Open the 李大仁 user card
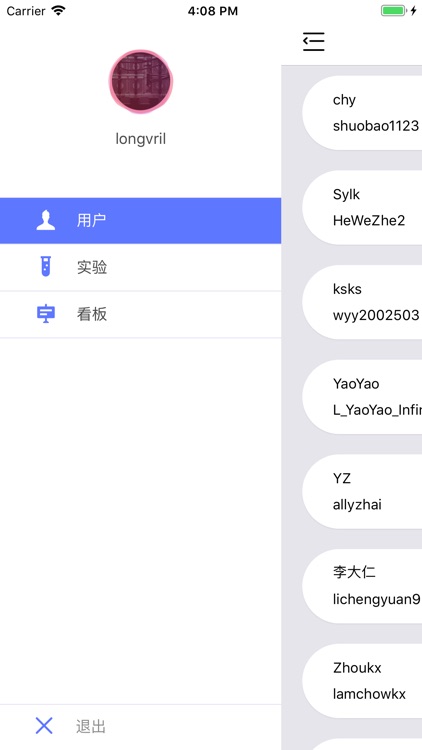 pyautogui.click(x=362, y=586)
